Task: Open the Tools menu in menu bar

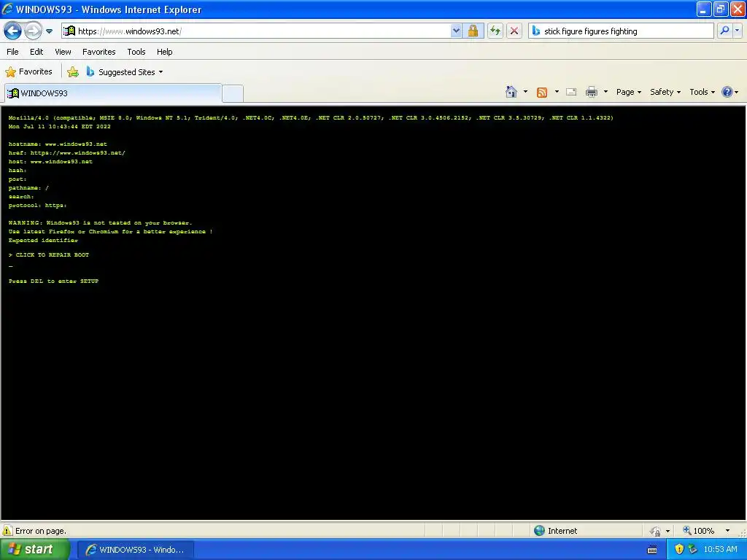Action: (x=136, y=52)
